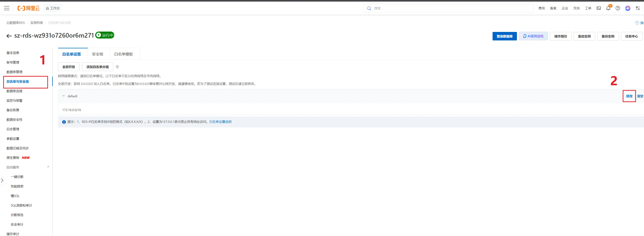The height and width of the screenshot is (236, 644).
Task: Collapse the default whitelist group
Action: (x=63, y=96)
